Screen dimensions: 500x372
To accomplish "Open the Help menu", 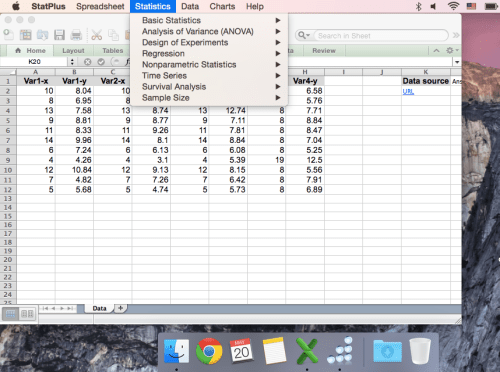I will point(255,6).
